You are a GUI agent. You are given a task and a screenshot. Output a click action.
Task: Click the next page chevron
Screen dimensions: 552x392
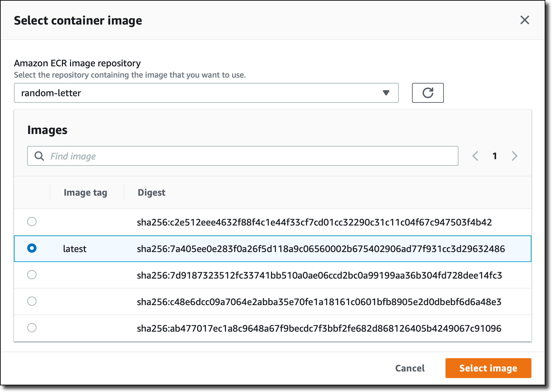tap(514, 156)
